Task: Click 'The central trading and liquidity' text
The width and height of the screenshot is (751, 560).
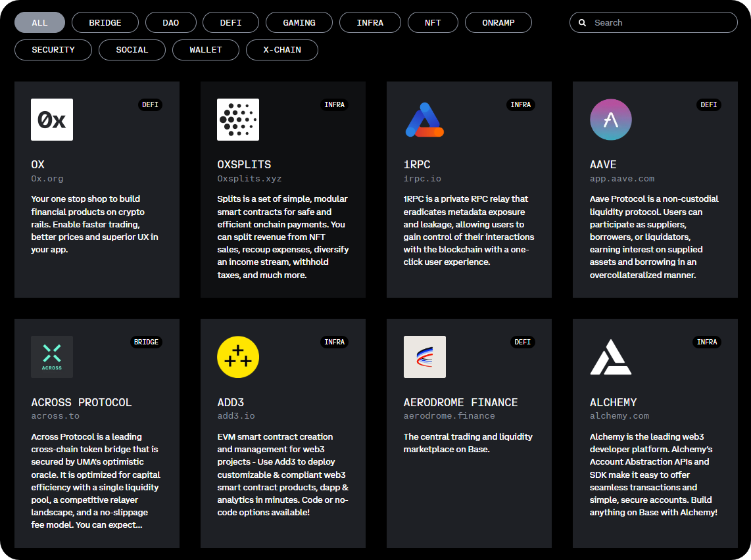Action: tap(468, 443)
